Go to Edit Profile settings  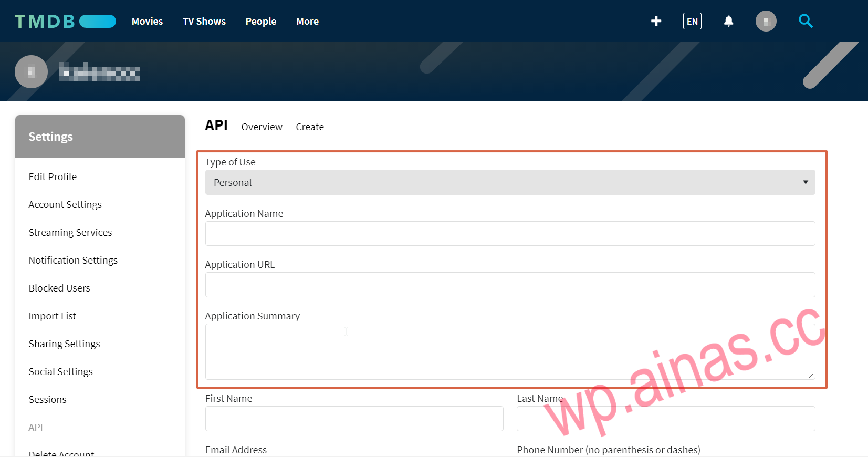[x=53, y=177]
